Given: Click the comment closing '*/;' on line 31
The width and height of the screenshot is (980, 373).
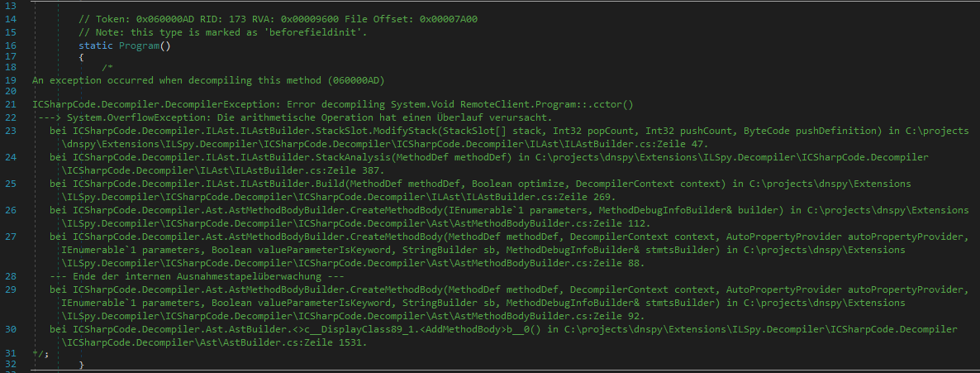Looking at the screenshot, I should [40, 353].
